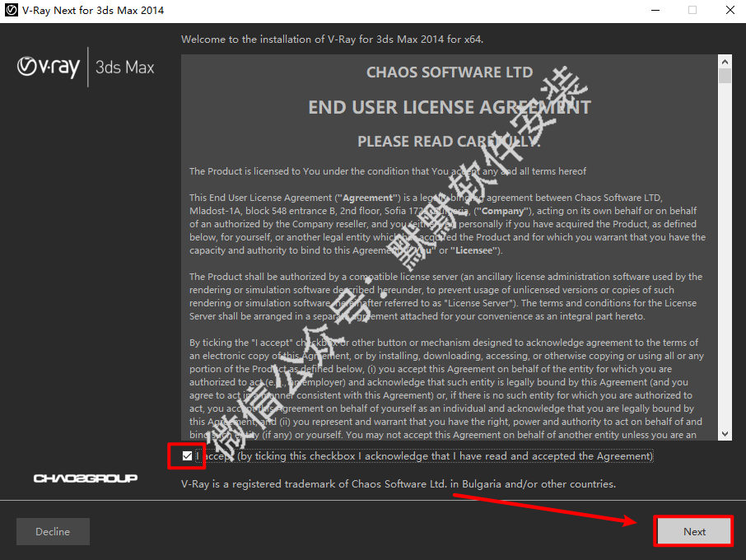Click the license scrollbar down arrow
The height and width of the screenshot is (560, 746).
click(725, 434)
